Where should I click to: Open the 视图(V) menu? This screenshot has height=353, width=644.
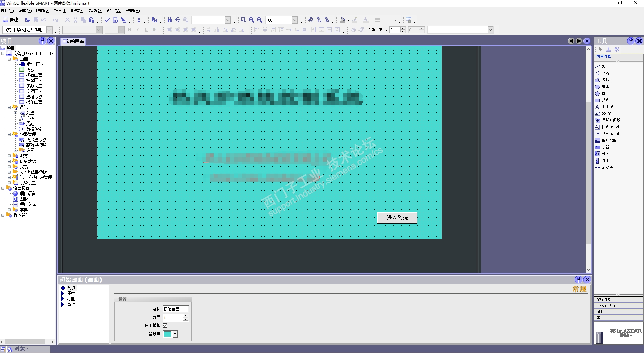click(x=43, y=11)
